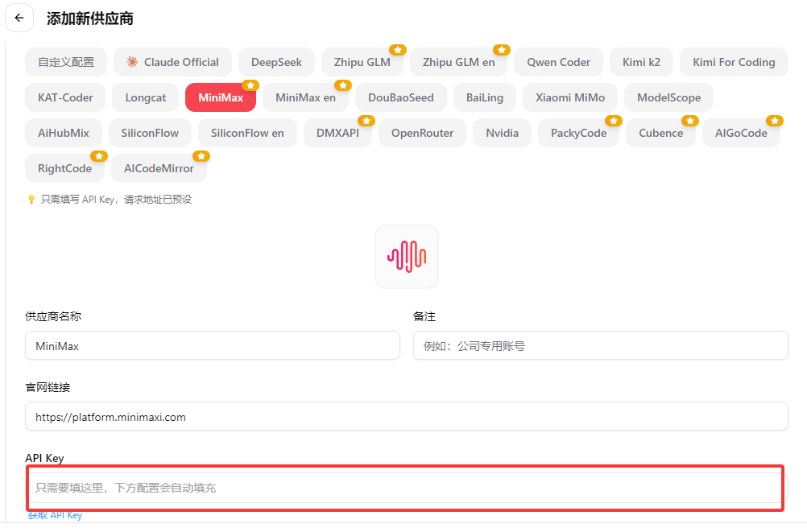Image resolution: width=807 pixels, height=532 pixels.
Task: Click the 添加新供应商 page title
Action: (90, 19)
